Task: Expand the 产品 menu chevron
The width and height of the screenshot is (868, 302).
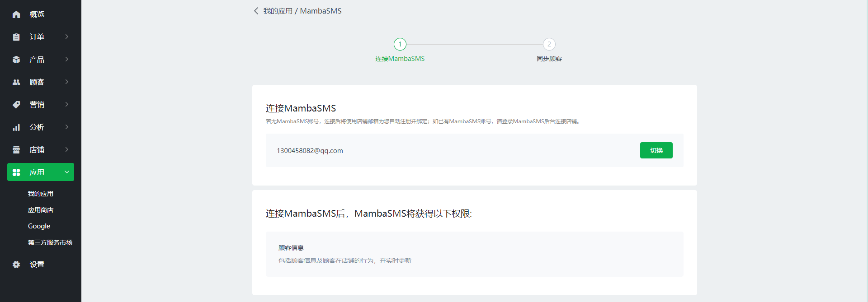Action: [67, 59]
